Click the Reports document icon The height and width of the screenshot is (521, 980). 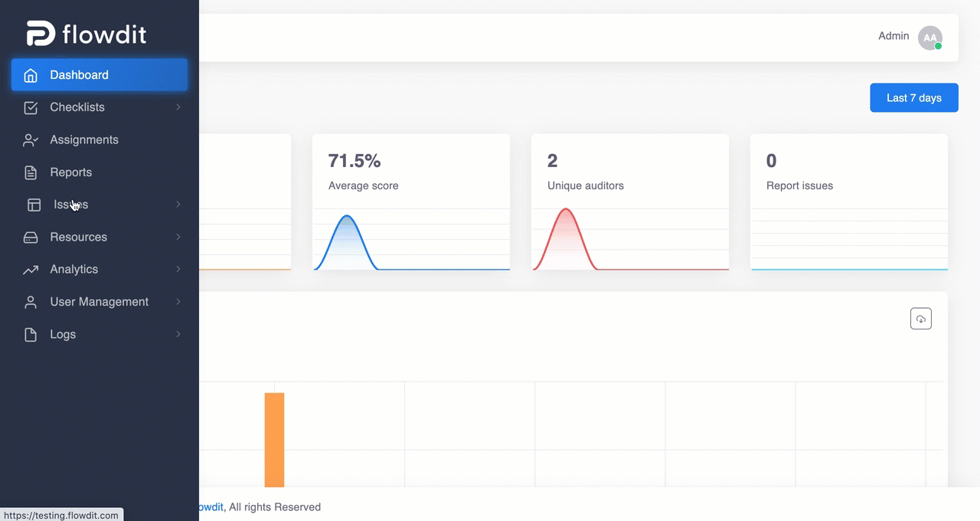31,172
